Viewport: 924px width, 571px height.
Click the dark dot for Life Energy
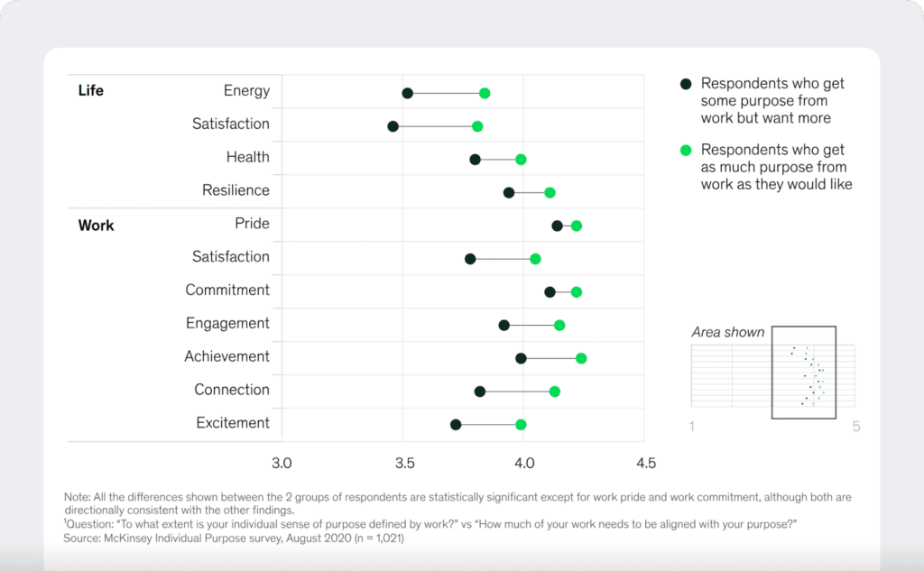(408, 93)
